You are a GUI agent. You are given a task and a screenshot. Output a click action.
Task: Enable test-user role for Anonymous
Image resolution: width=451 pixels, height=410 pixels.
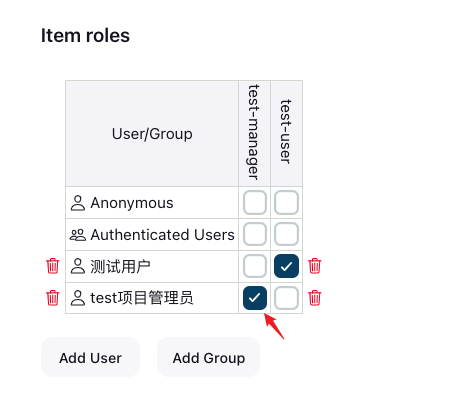point(286,202)
